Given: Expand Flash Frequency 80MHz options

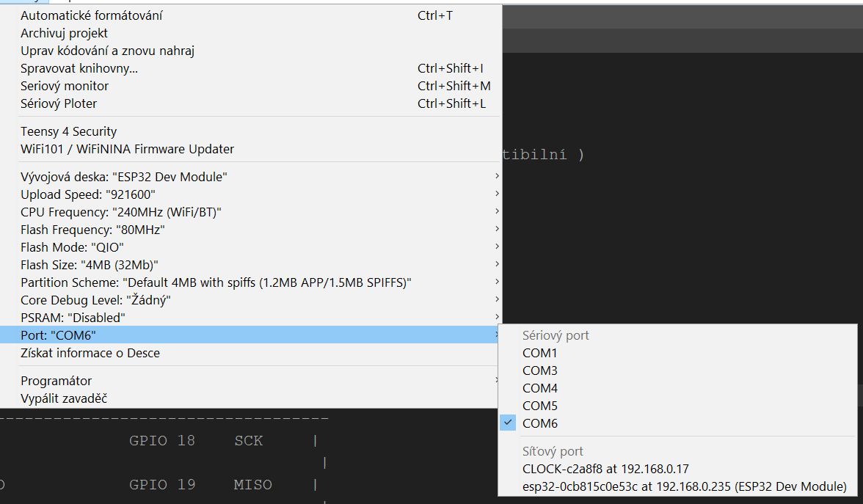Looking at the screenshot, I should click(92, 230).
